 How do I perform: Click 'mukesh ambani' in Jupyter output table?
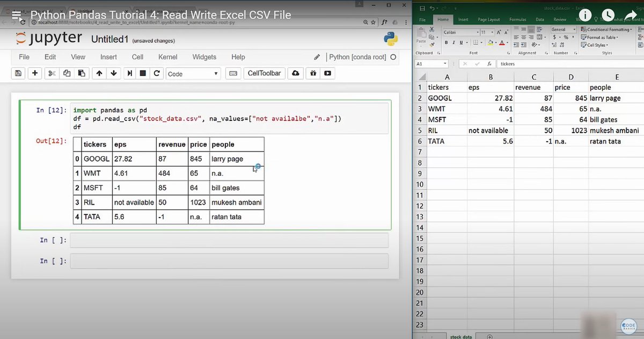click(x=237, y=203)
